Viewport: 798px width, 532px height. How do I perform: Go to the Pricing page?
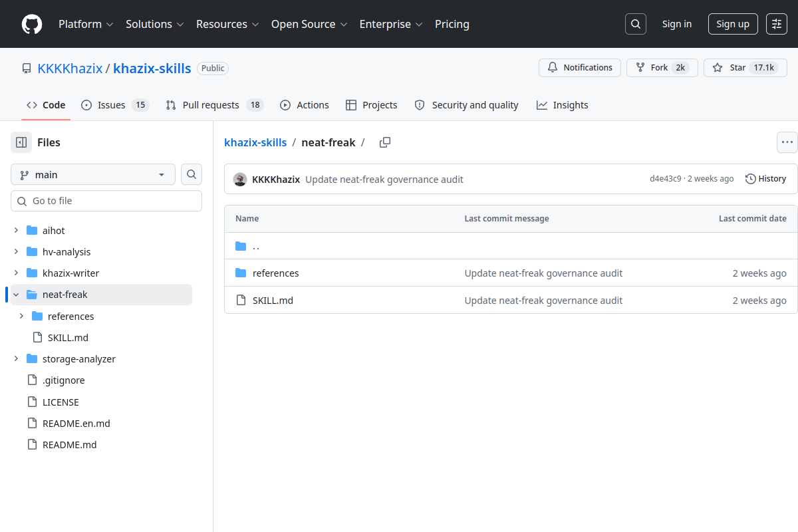click(452, 24)
